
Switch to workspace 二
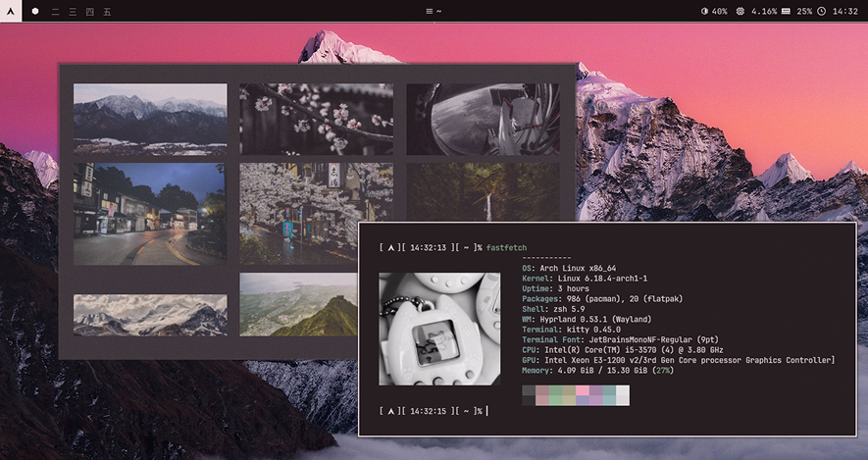click(x=55, y=11)
